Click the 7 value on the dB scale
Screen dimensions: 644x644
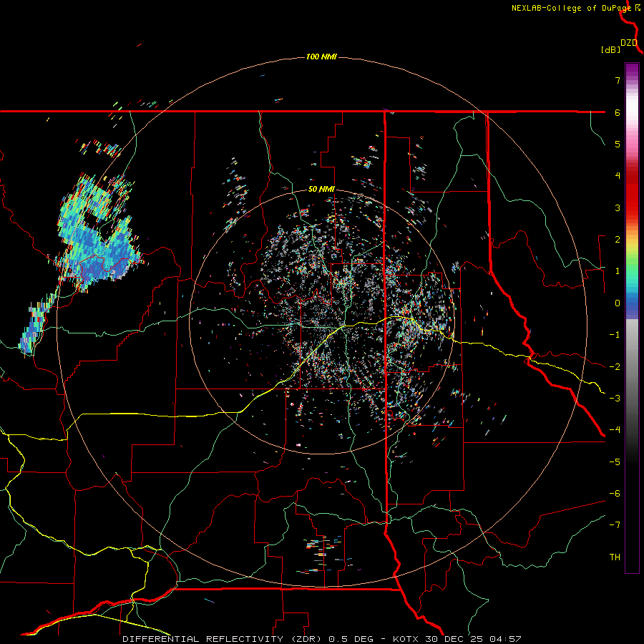click(x=618, y=80)
